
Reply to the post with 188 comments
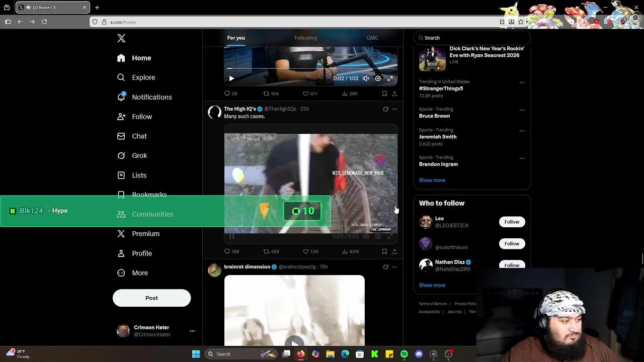pos(231,251)
